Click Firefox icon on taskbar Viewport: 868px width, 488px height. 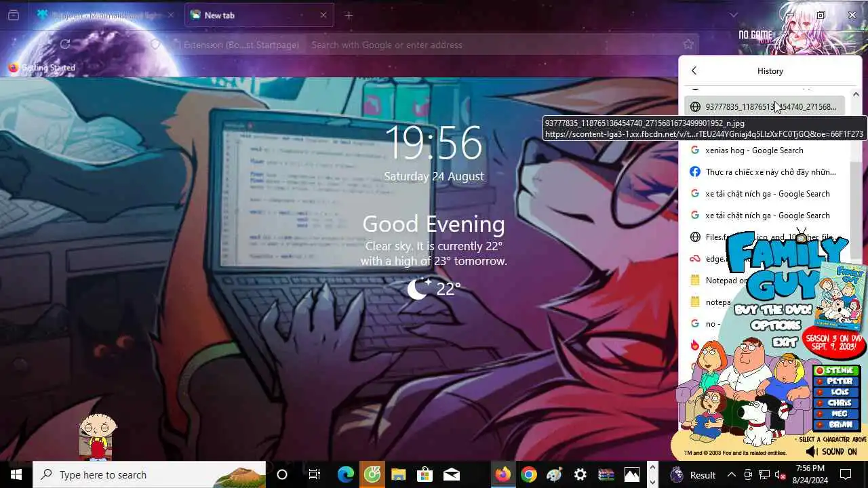pyautogui.click(x=502, y=474)
